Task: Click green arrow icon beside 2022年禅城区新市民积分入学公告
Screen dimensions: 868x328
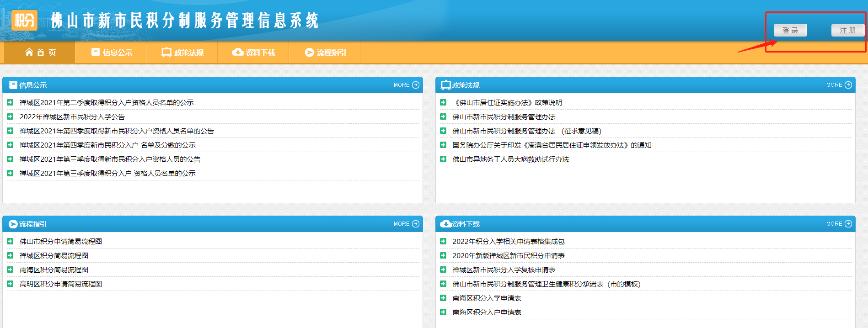Action: 10,116
